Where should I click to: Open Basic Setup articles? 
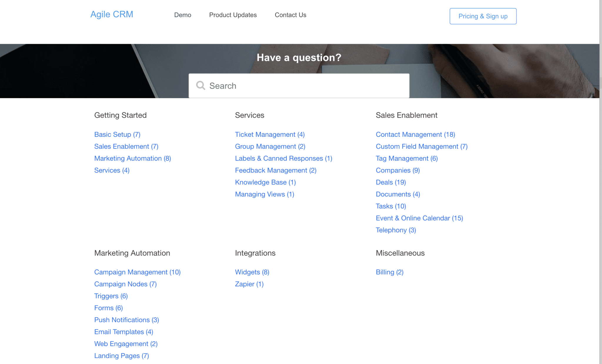117,134
